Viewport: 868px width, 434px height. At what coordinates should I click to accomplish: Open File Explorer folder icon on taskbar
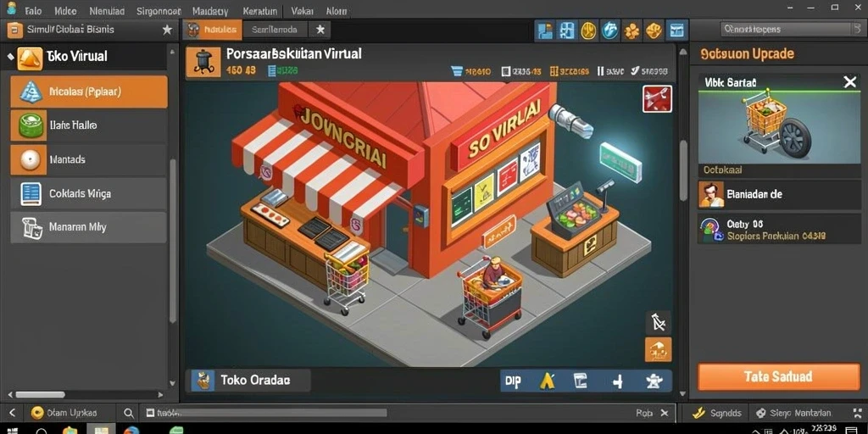click(x=70, y=430)
